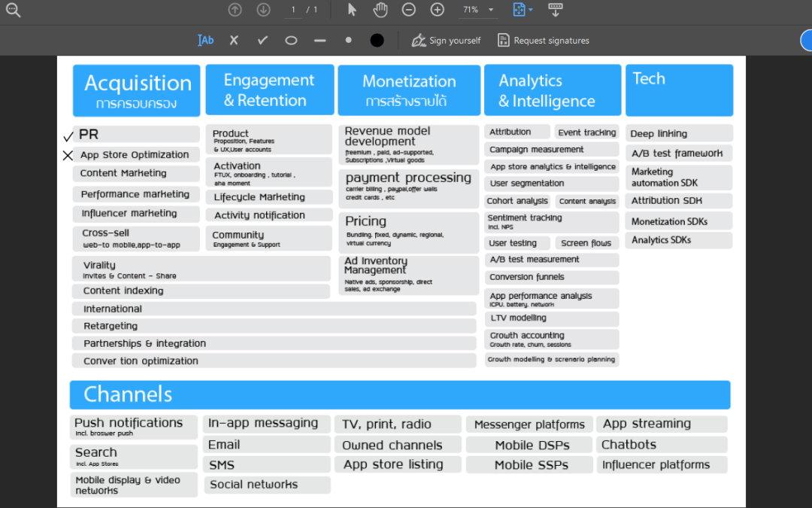812x508 pixels.
Task: Click 'Influencer platforms' text
Action: click(x=656, y=464)
